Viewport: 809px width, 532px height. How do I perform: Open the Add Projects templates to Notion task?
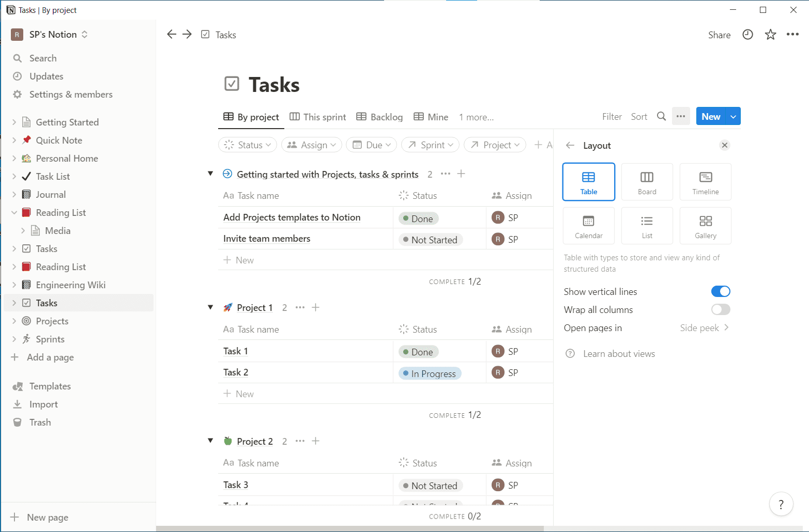(292, 217)
